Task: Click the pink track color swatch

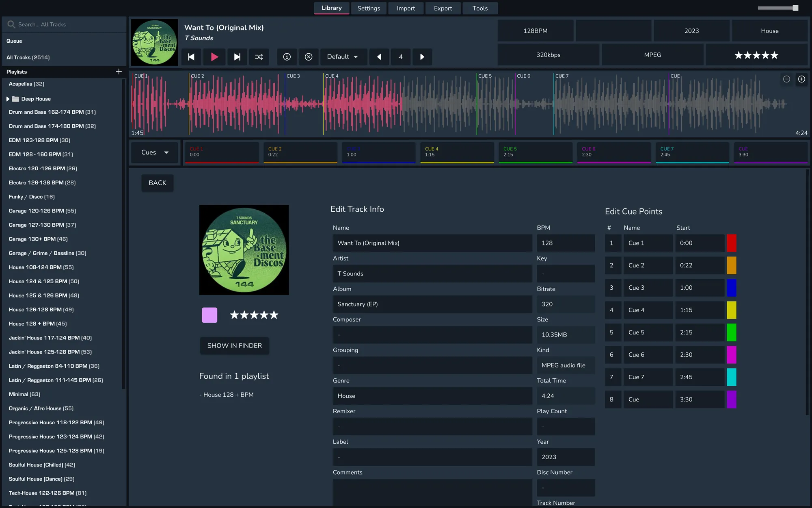Action: click(x=209, y=315)
